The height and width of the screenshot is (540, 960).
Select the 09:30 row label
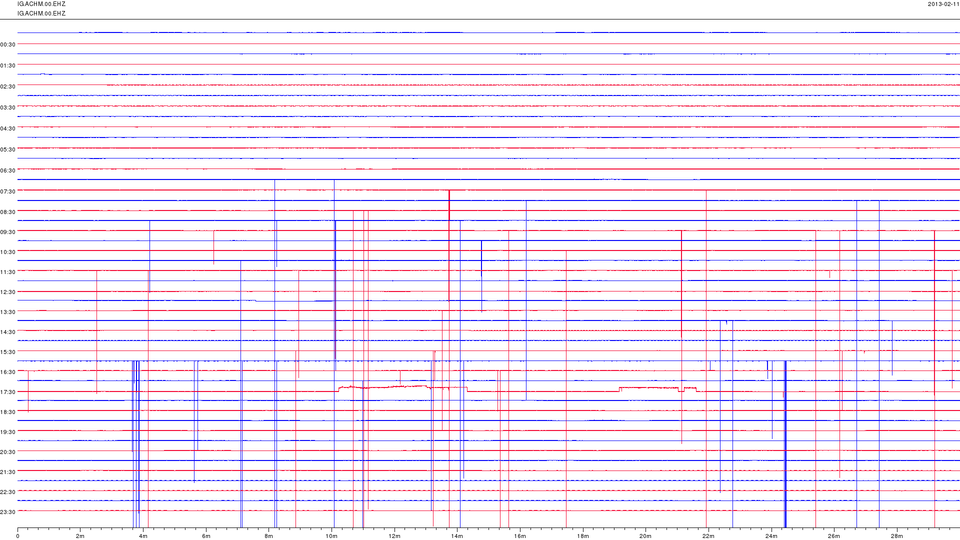click(7, 232)
